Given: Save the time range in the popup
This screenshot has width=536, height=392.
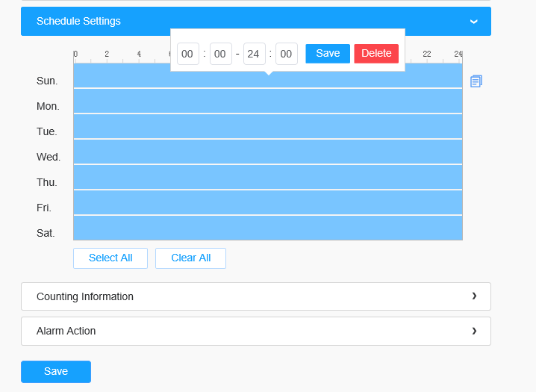Looking at the screenshot, I should (328, 54).
